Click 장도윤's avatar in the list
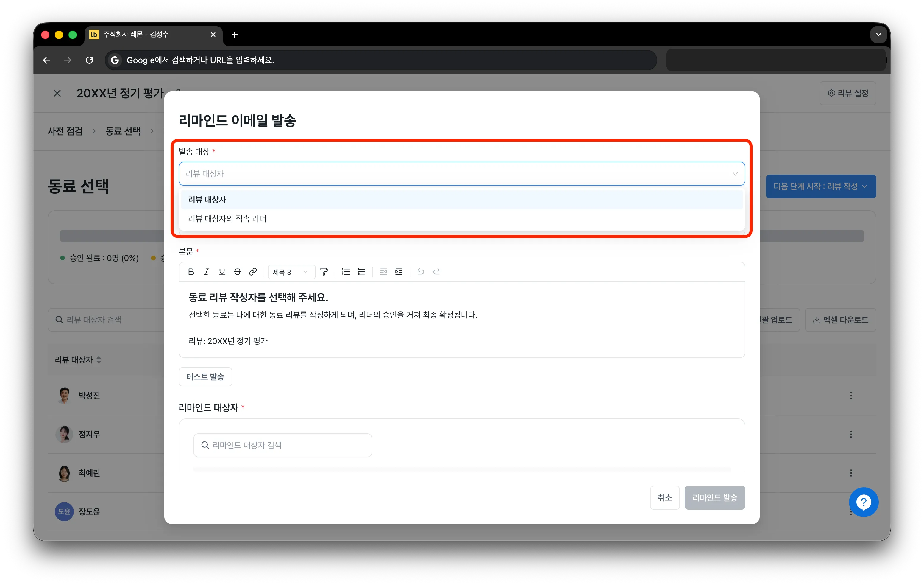Image resolution: width=924 pixels, height=585 pixels. [x=64, y=512]
